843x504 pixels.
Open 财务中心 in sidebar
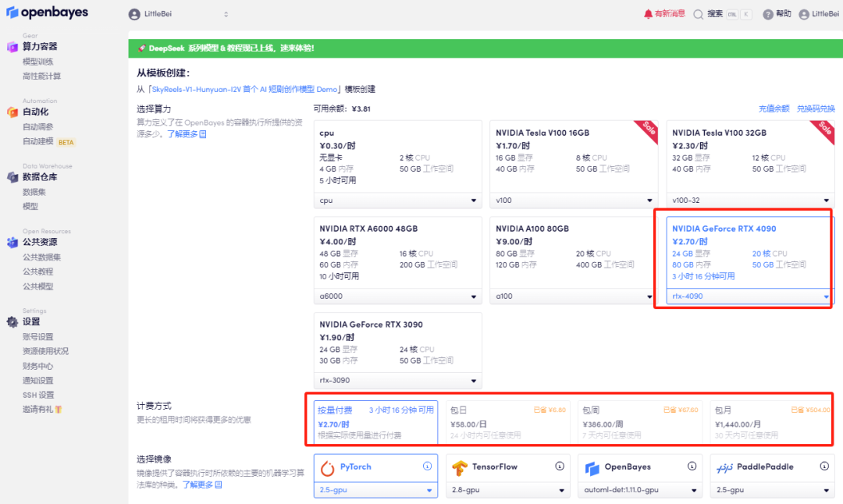(x=37, y=367)
